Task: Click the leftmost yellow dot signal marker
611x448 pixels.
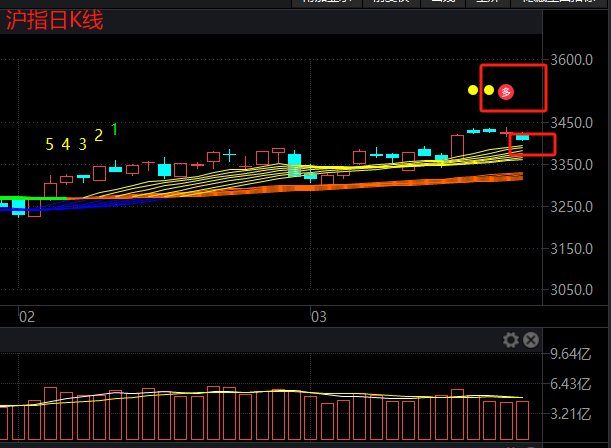Action: pos(473,91)
